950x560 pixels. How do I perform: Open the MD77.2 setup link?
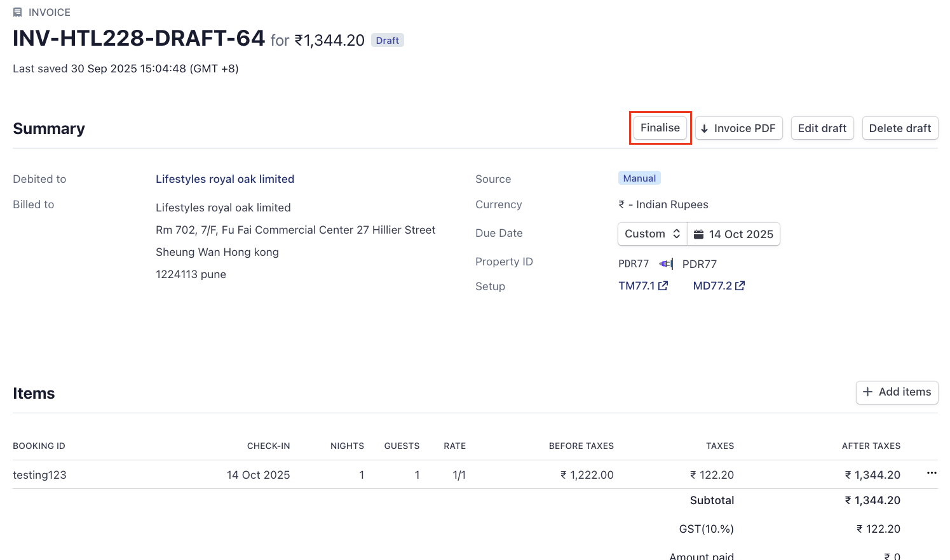point(712,286)
